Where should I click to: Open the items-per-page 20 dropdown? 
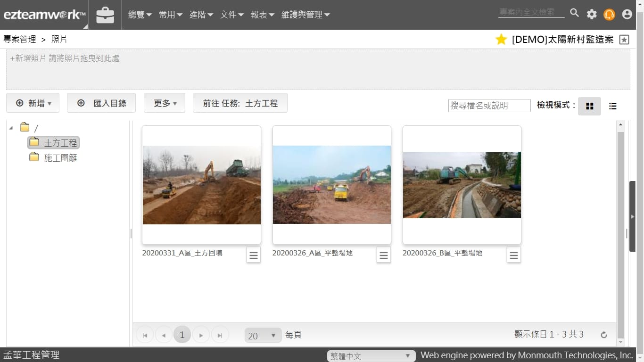tap(263, 336)
